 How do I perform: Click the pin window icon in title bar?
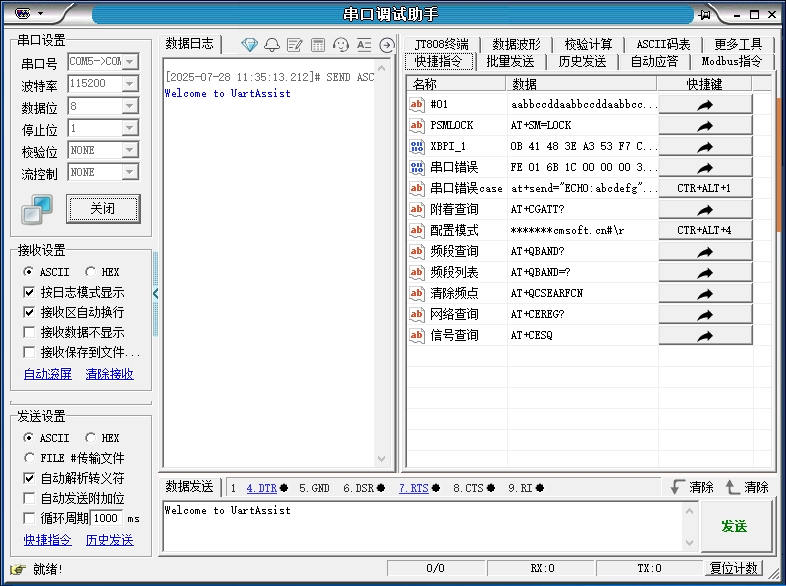click(704, 15)
